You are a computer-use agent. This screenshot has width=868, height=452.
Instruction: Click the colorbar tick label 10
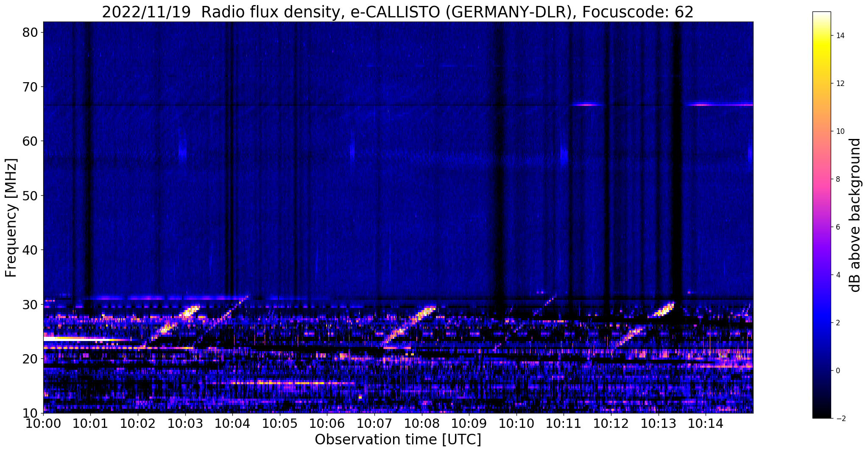coord(840,131)
